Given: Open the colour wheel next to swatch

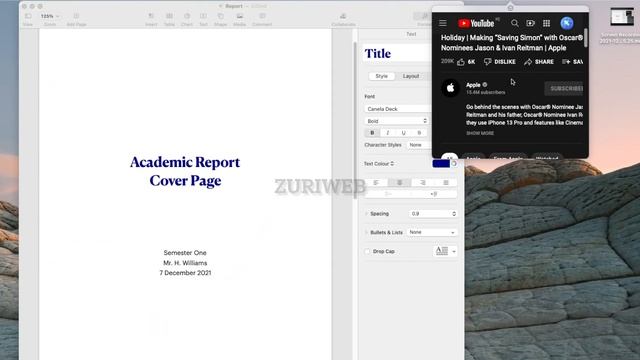Looking at the screenshot, I should [454, 164].
